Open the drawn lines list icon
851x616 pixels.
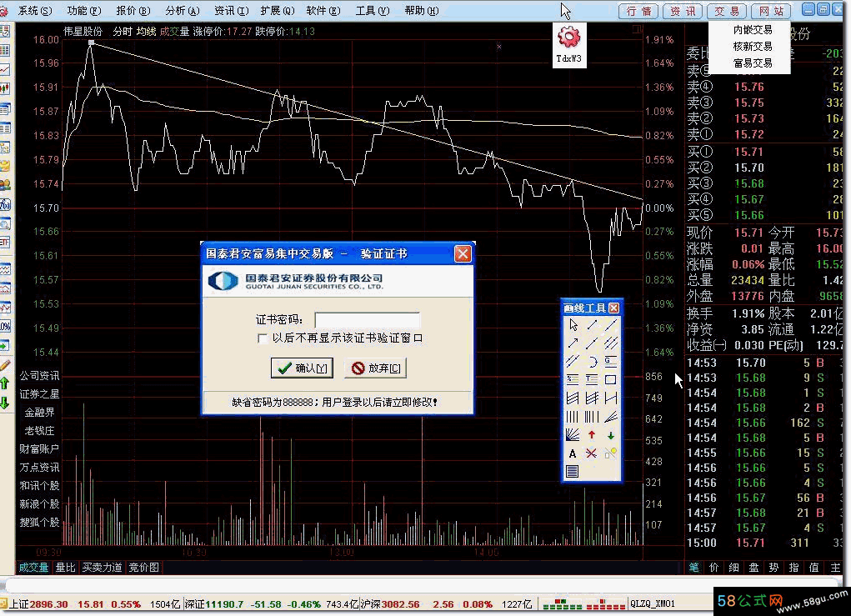pos(573,472)
